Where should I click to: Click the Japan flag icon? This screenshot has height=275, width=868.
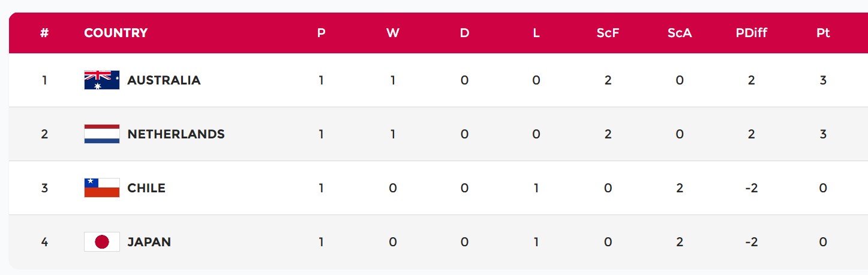point(102,242)
